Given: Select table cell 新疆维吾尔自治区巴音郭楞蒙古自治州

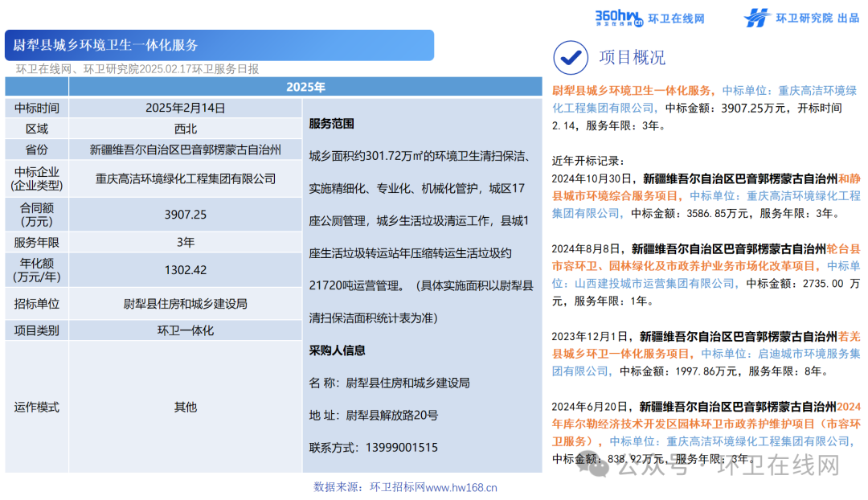Looking at the screenshot, I should click(186, 150).
